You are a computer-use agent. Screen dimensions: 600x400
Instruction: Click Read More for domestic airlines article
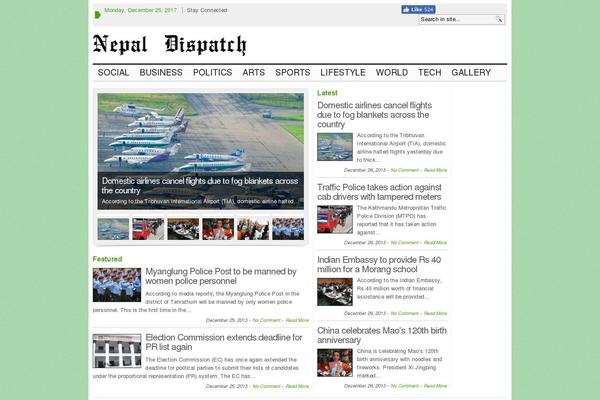(x=435, y=170)
